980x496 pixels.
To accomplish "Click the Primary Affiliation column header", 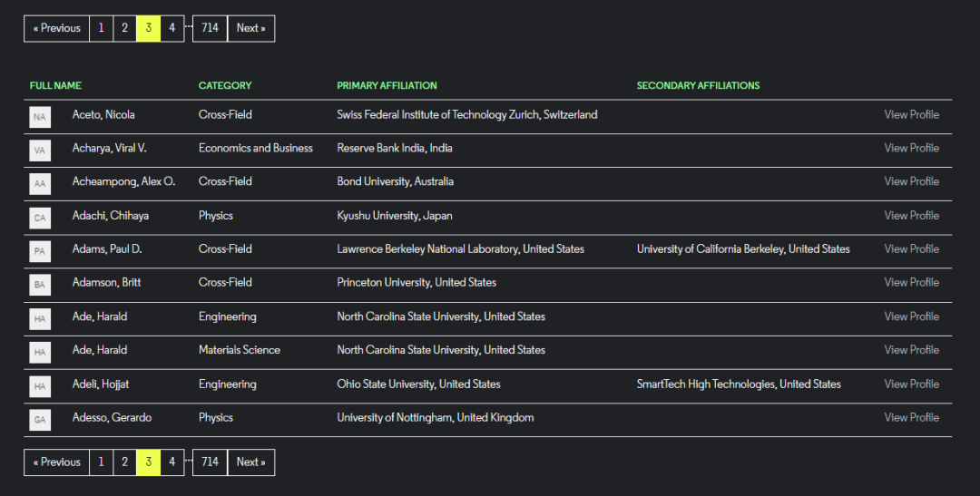I will click(387, 86).
